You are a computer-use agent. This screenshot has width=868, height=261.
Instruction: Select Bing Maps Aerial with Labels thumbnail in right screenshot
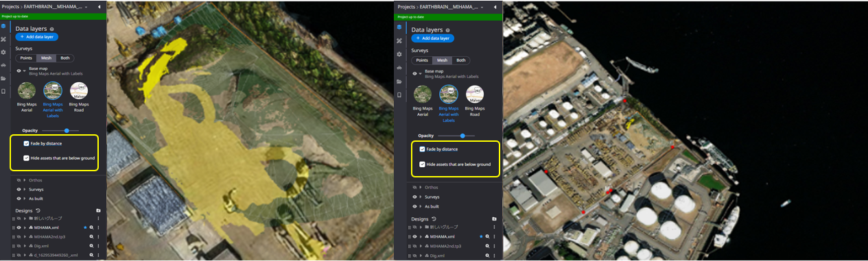point(449,94)
